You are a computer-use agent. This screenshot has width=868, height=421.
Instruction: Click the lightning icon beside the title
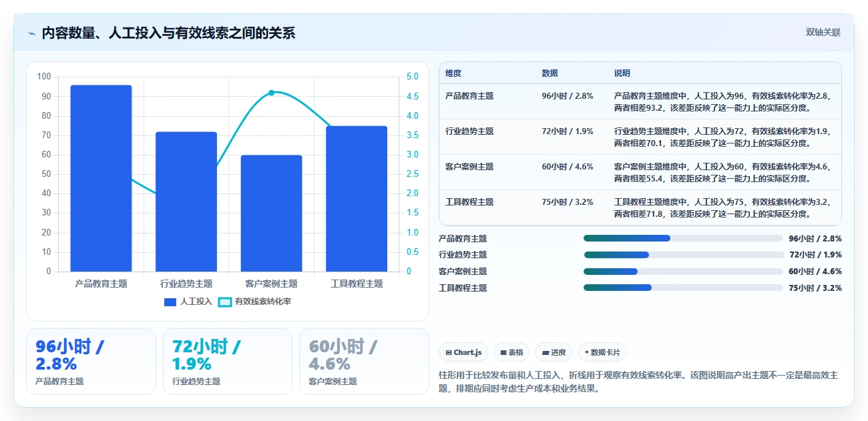click(x=32, y=33)
